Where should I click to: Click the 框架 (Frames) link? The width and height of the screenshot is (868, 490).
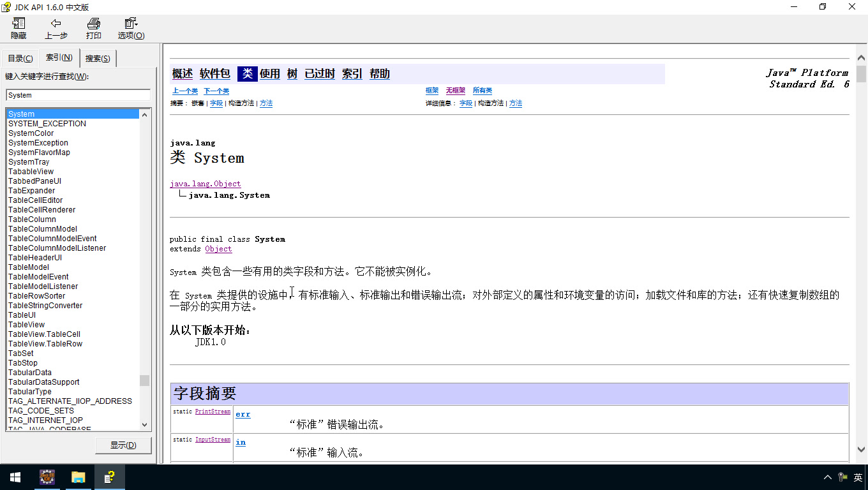[x=432, y=91]
